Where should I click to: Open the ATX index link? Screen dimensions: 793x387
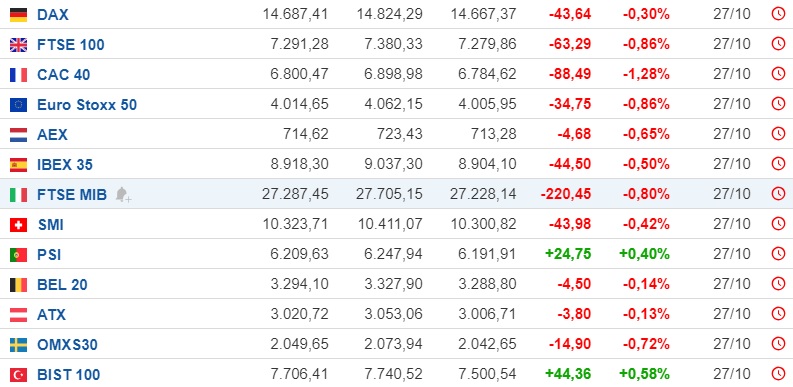[x=52, y=315]
